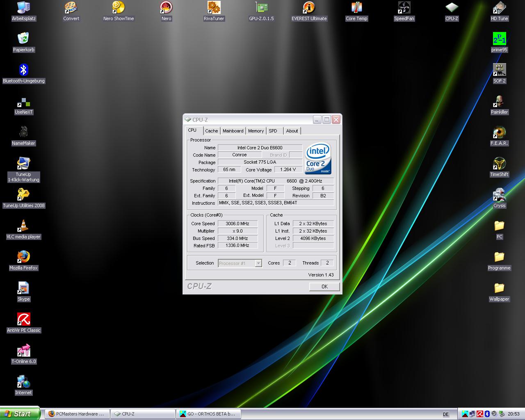Launch VLC media player shortcut

[23, 229]
